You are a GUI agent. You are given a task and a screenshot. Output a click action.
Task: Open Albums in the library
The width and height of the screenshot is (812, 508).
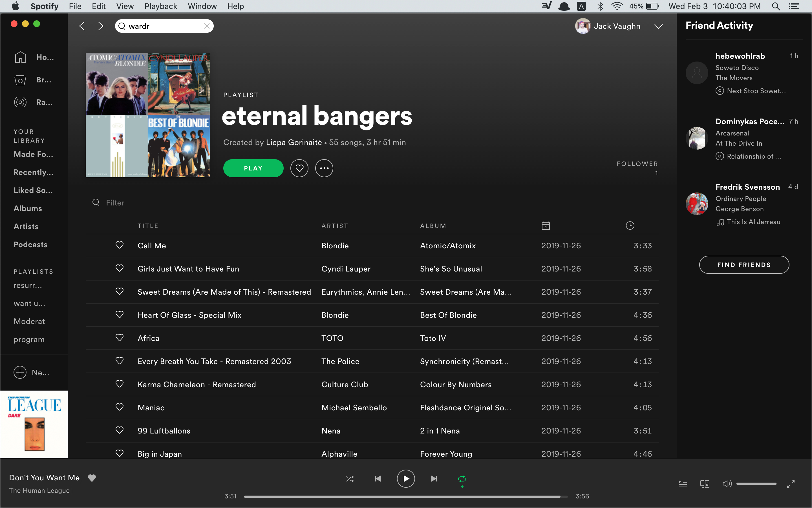click(x=28, y=208)
